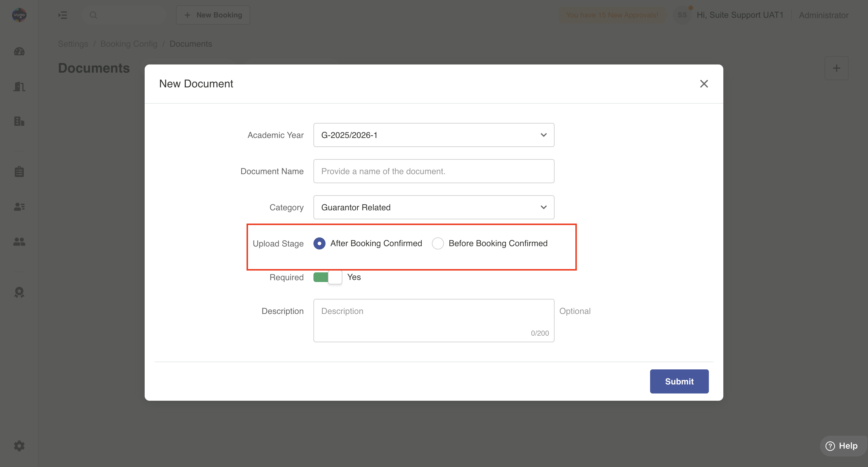Close the New Document dialog
Viewport: 868px width, 467px height.
point(704,84)
